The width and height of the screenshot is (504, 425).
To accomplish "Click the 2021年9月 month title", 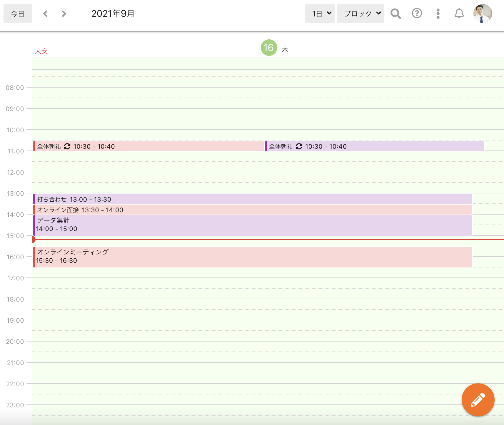I will [113, 14].
